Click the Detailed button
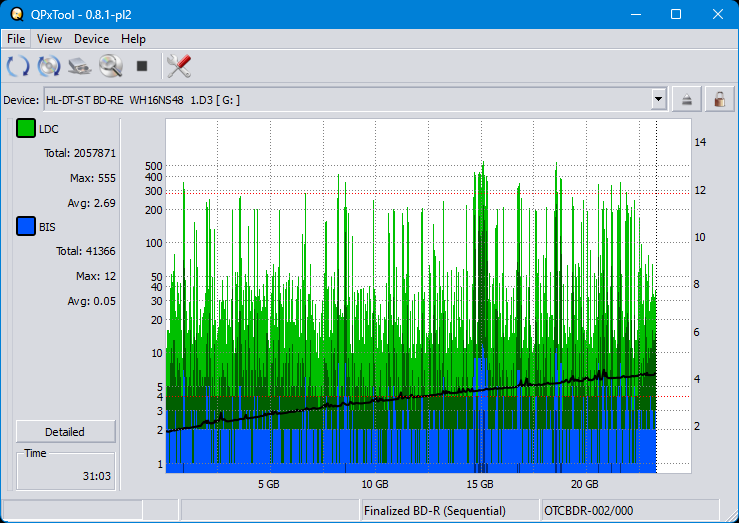Viewport: 739px width, 523px height. 66,432
